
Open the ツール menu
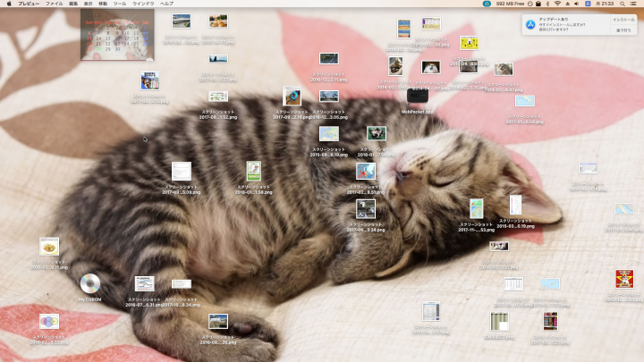pyautogui.click(x=120, y=4)
